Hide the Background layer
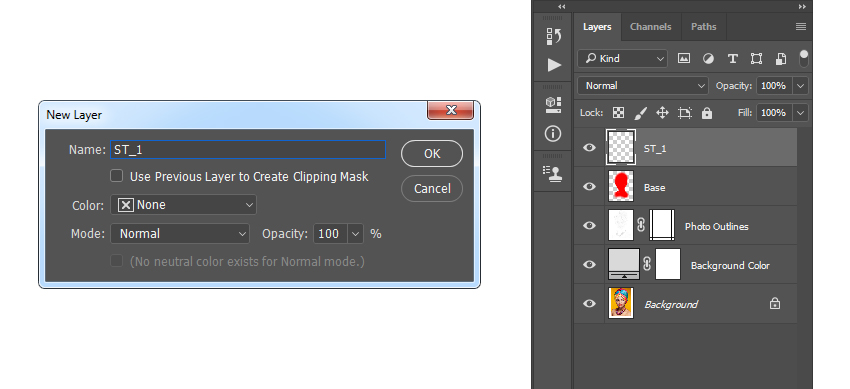The image size is (850, 389). 589,303
